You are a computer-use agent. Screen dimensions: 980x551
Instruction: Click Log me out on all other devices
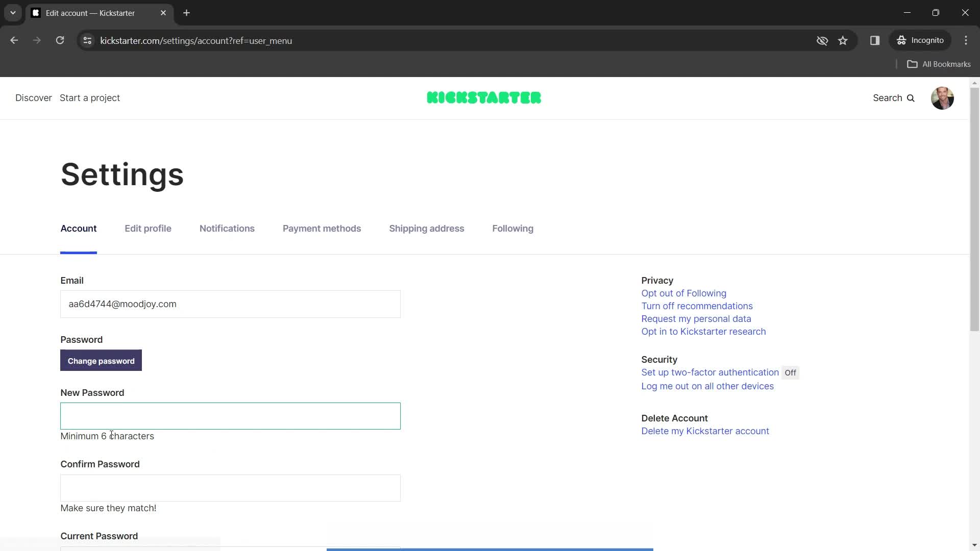pos(707,386)
